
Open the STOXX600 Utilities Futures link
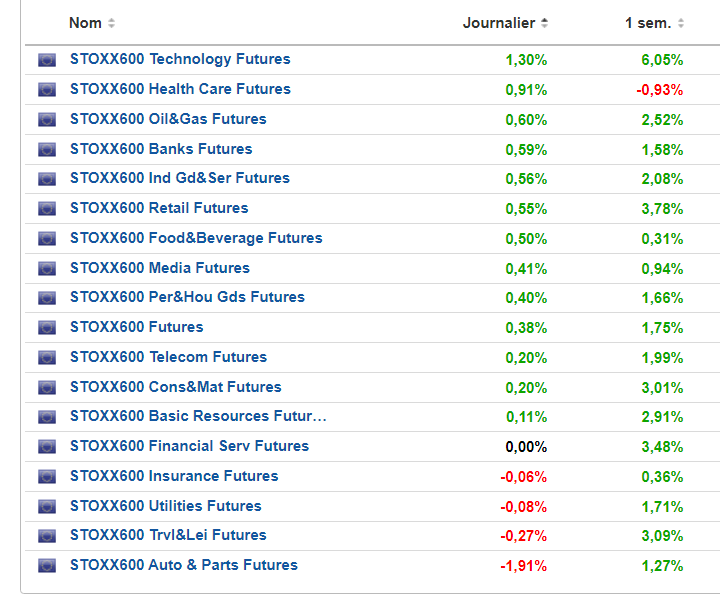tap(165, 506)
